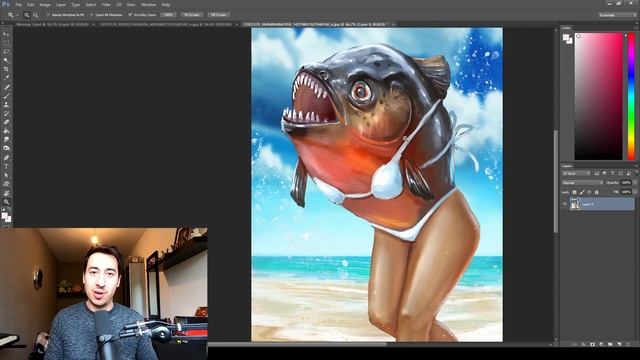Open the Window menu
This screenshot has height=360, width=640.
(148, 4)
